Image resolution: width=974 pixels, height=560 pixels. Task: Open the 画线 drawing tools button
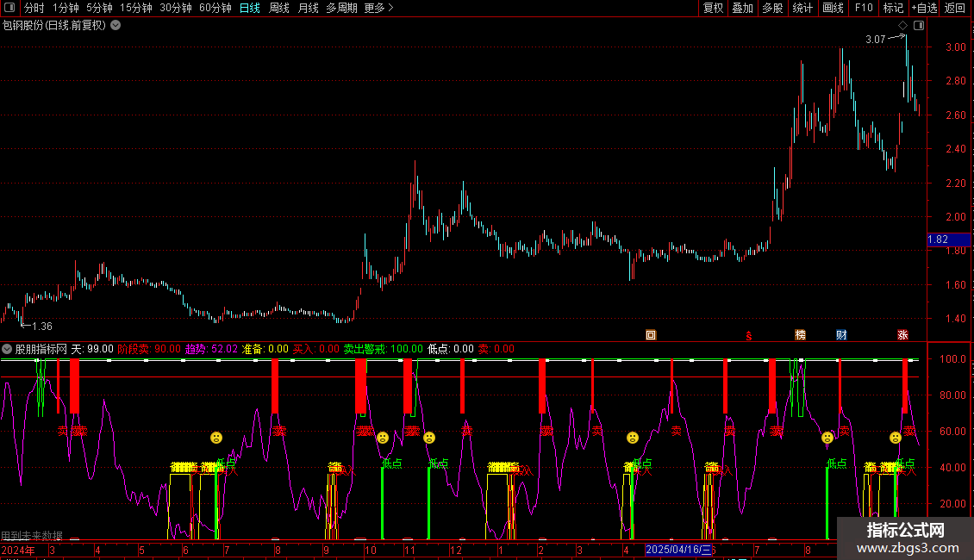click(834, 8)
